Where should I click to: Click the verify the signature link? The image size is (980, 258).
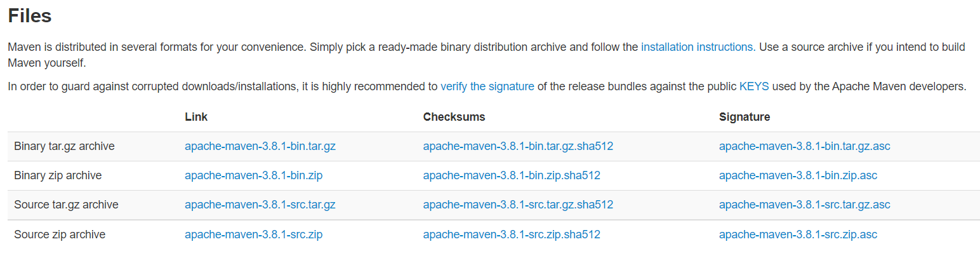[487, 86]
